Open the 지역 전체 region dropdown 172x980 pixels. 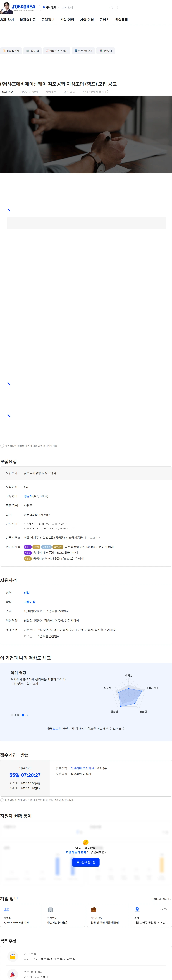pyautogui.click(x=51, y=7)
